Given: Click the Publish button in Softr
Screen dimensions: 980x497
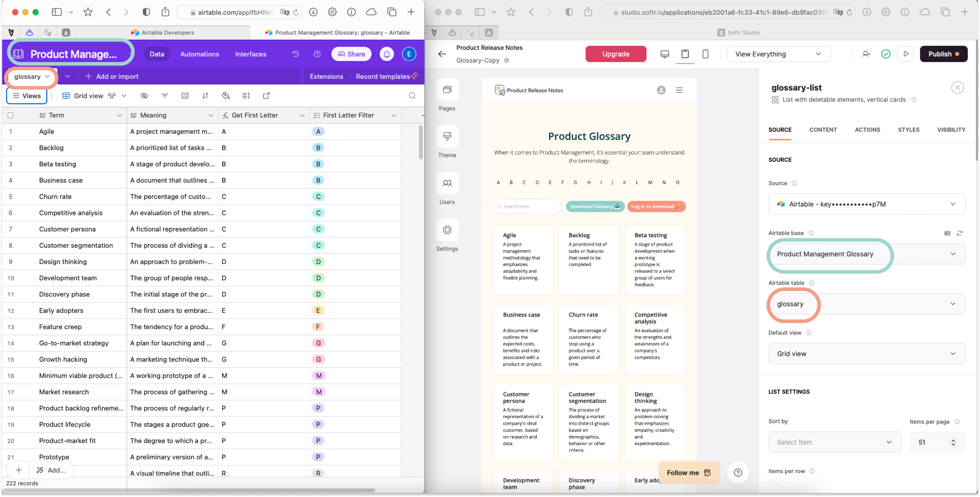Looking at the screenshot, I should pyautogui.click(x=943, y=54).
